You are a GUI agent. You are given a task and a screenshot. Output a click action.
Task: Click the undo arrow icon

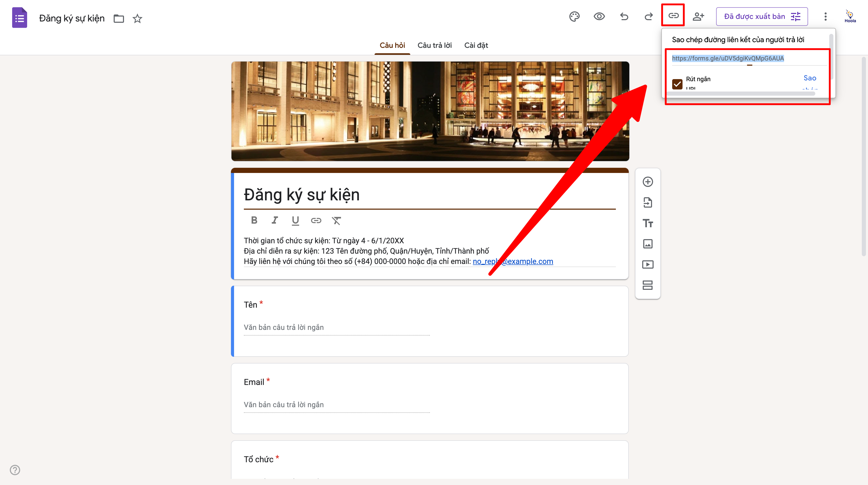[x=624, y=17]
